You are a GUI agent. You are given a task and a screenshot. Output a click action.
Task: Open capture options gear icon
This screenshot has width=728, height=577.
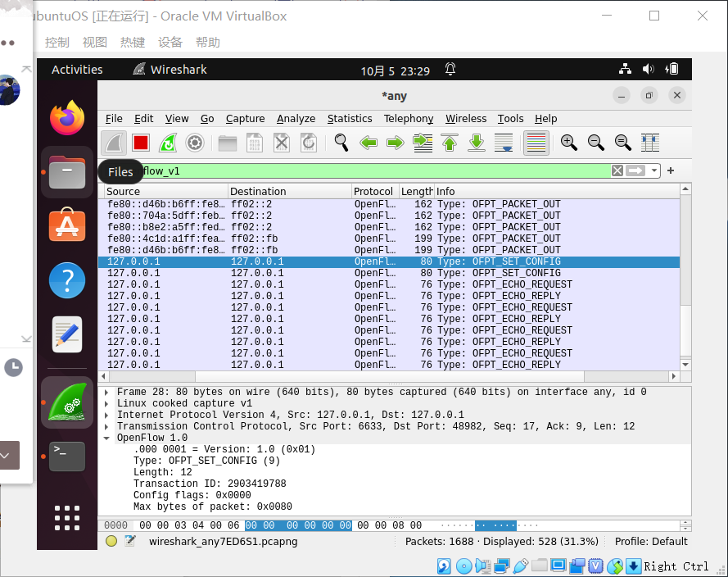(x=195, y=143)
